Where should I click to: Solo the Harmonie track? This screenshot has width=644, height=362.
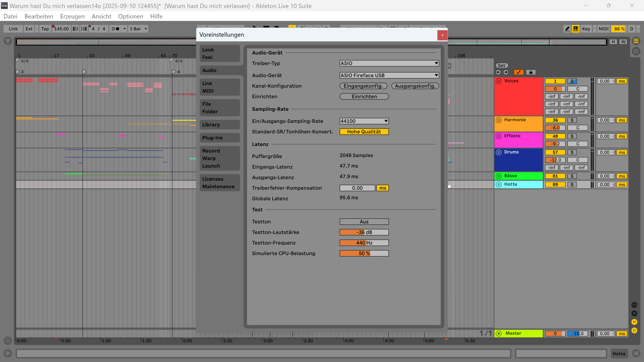[x=572, y=120]
